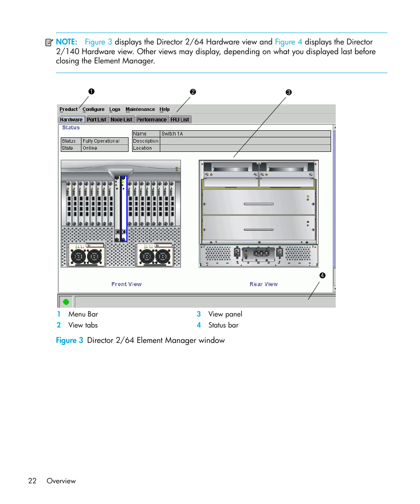
Task: Click the right fan module in rear view
Action: [287, 174]
